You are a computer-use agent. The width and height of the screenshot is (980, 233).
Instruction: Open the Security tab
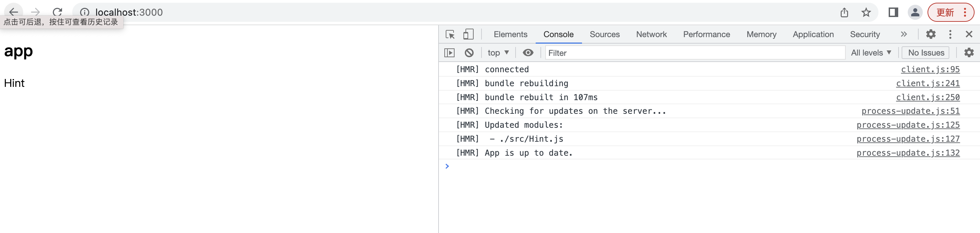865,34
